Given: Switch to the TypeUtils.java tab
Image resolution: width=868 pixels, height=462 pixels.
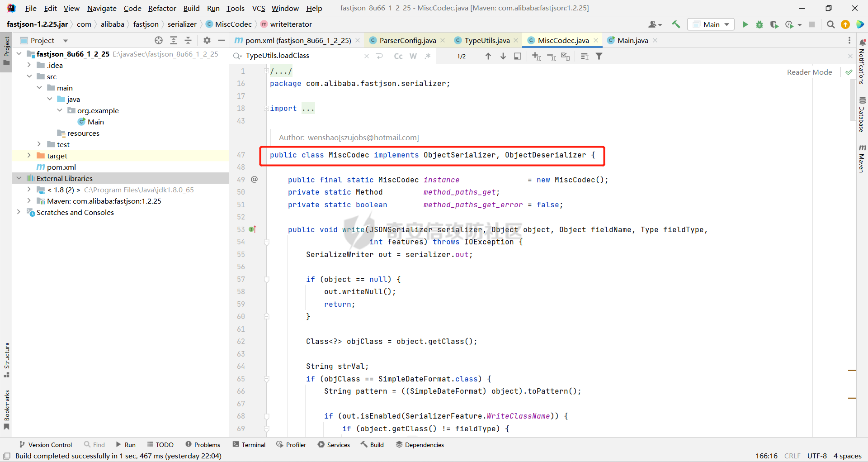Looking at the screenshot, I should [486, 40].
